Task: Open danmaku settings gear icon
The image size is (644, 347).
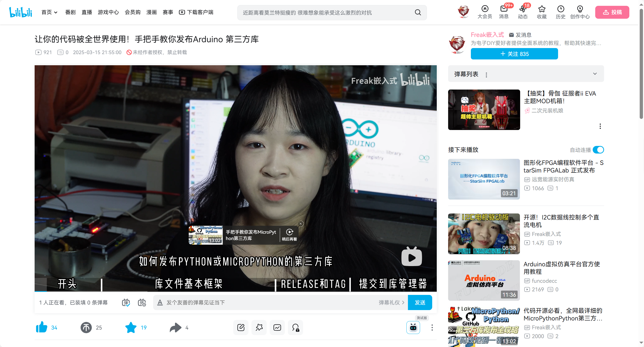Action: pos(142,302)
